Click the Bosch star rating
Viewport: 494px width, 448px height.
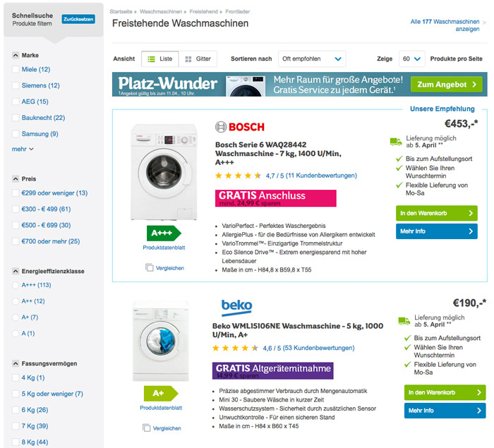(x=238, y=175)
